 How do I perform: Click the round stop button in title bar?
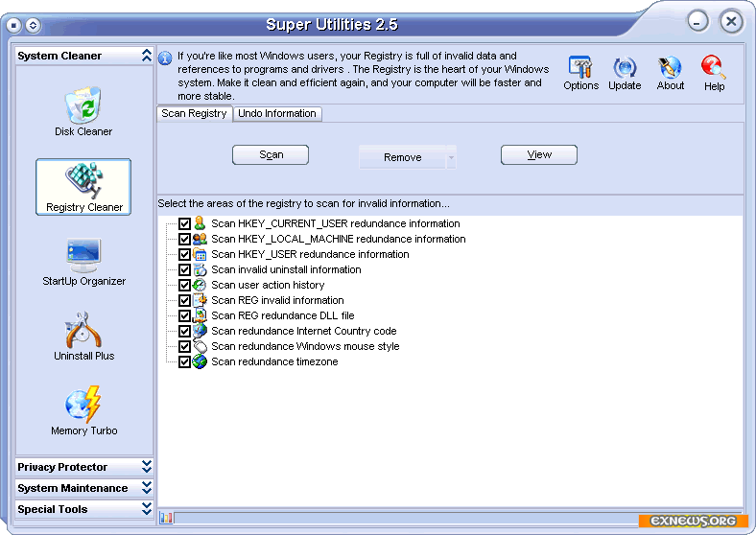coord(14,25)
